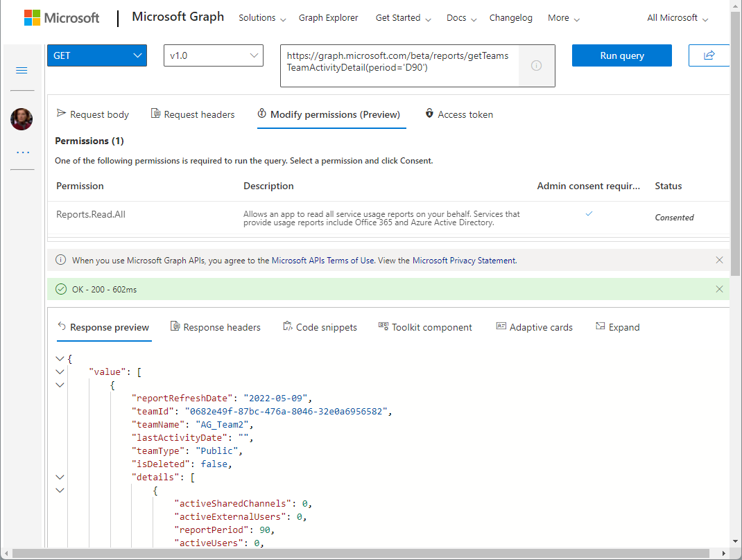The height and width of the screenshot is (560, 742).
Task: Select the Code snippets tab
Action: (320, 327)
